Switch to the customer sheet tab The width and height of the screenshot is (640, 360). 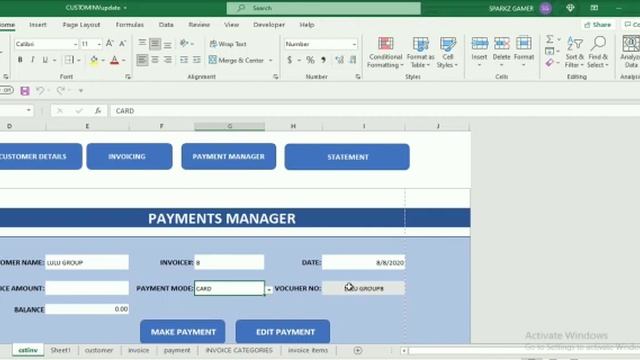tap(99, 350)
